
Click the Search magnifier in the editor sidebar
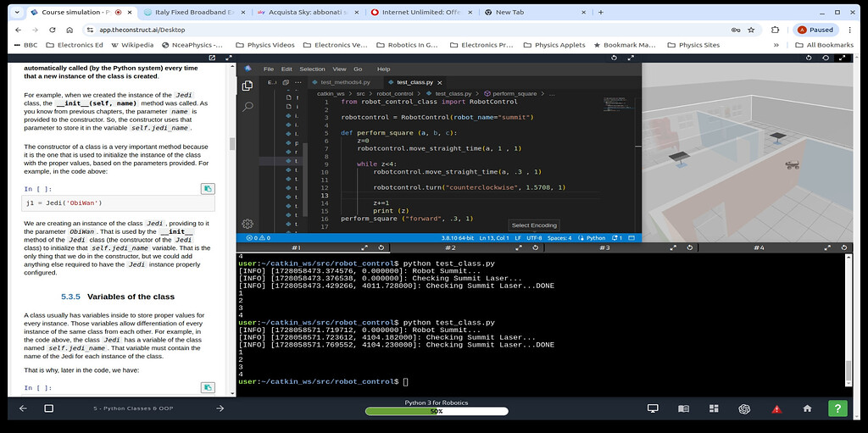248,108
